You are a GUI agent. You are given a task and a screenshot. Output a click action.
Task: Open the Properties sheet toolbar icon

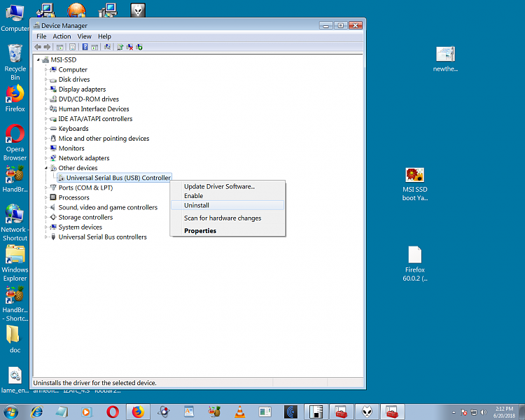72,47
